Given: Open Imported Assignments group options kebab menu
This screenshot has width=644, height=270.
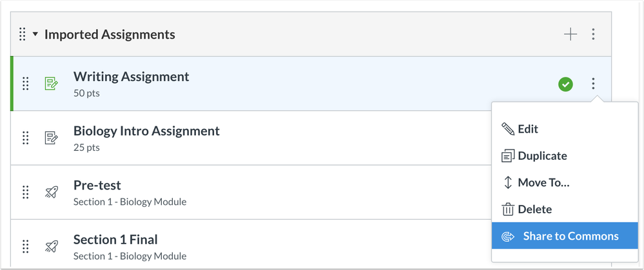Looking at the screenshot, I should click(593, 35).
